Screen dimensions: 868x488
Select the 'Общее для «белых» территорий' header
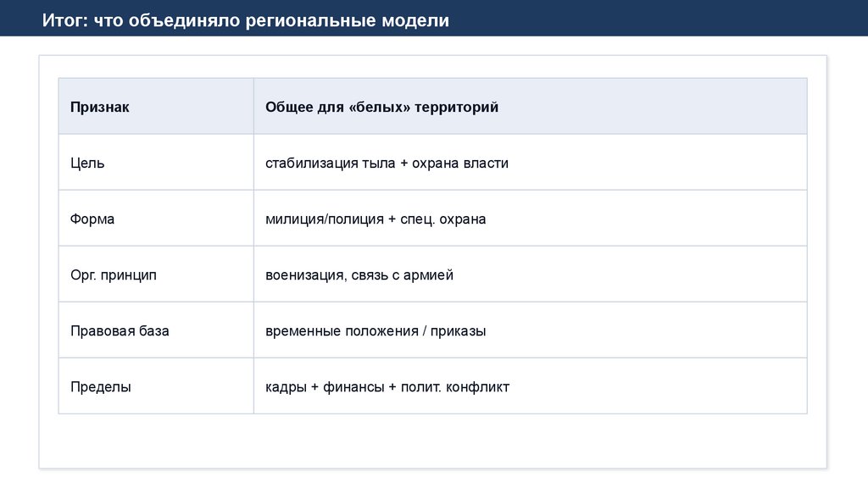tap(381, 107)
